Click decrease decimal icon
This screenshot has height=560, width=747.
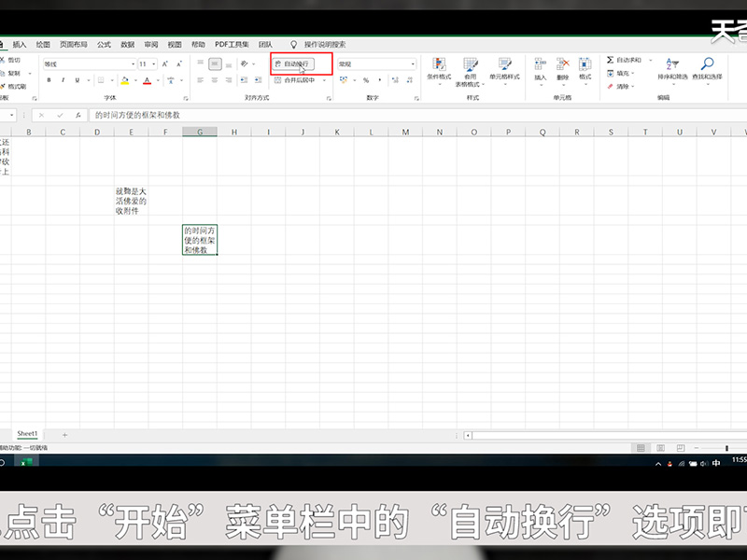point(410,80)
